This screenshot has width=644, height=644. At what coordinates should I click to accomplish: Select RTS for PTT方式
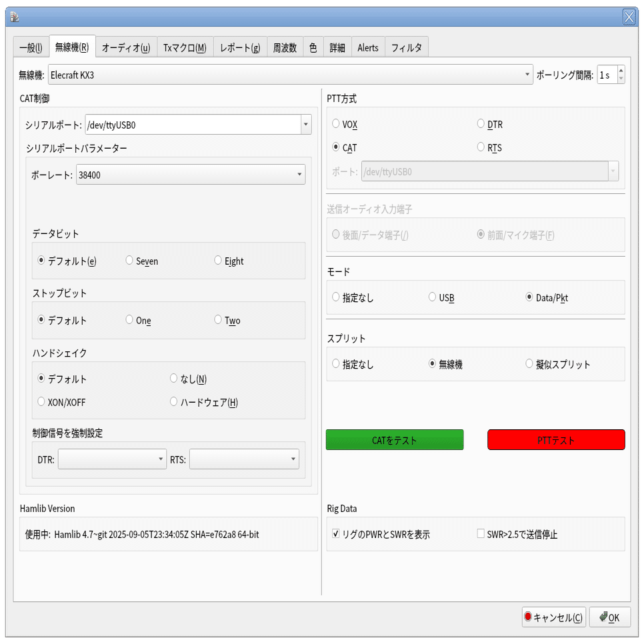pyautogui.click(x=480, y=147)
